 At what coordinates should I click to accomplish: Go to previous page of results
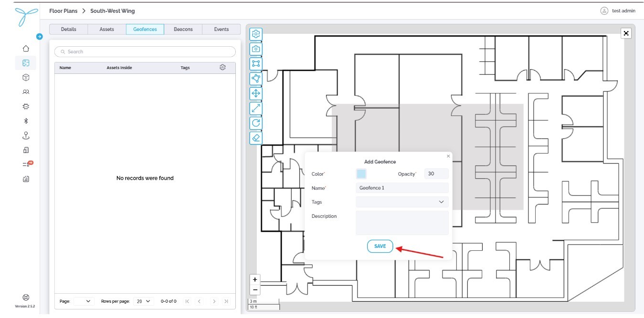click(x=199, y=301)
